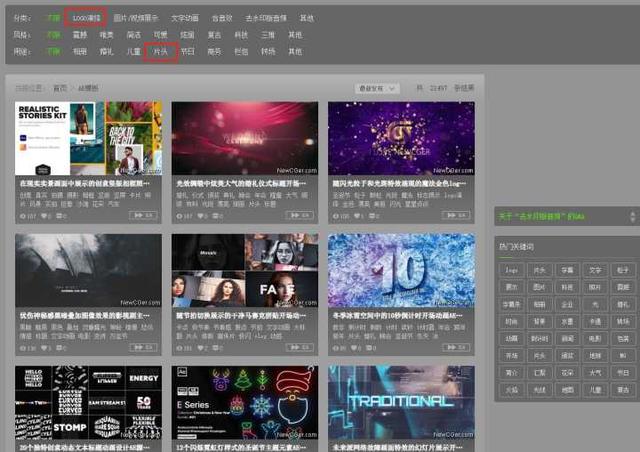
Task: Click preview play button on purple gold logo card
Action: pos(456,215)
